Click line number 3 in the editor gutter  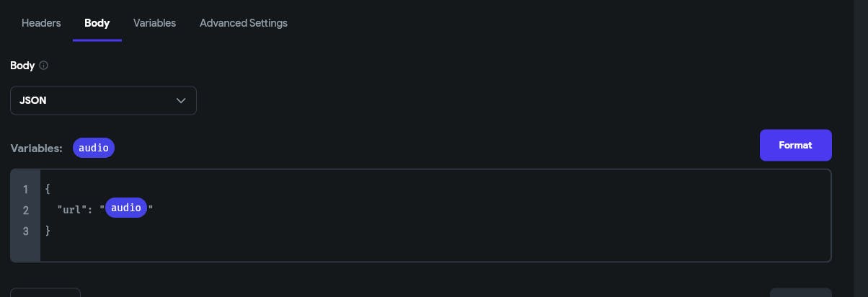[25, 231]
